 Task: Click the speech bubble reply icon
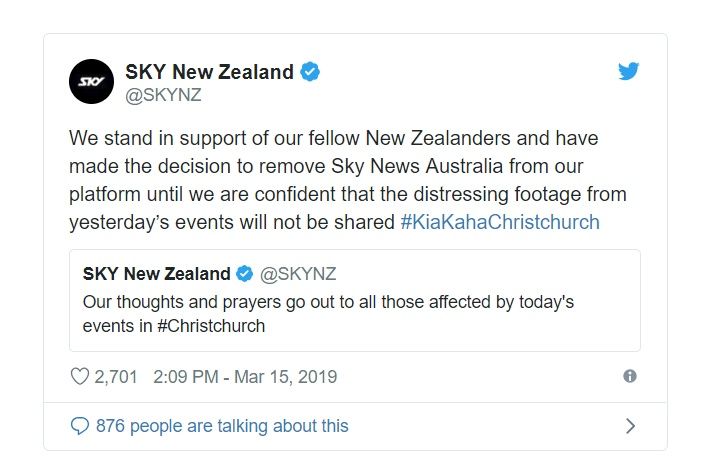(80, 426)
